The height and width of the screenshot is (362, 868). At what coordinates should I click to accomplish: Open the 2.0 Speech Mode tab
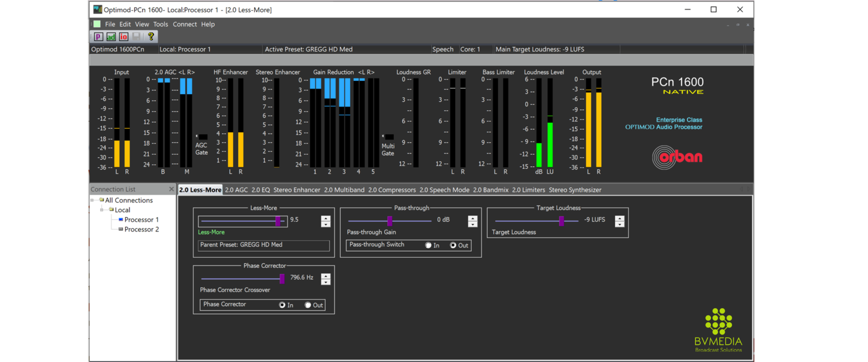(x=444, y=190)
